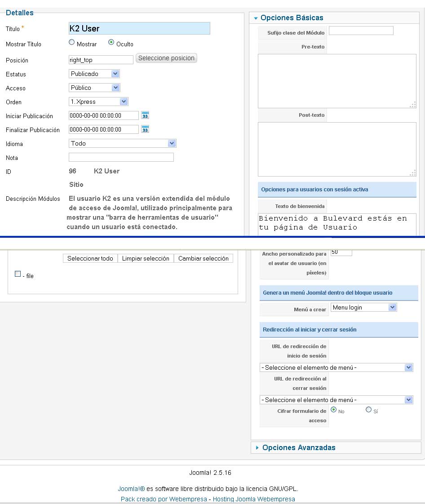The image size is (425, 504).
Task: Open login redirection menu element dropdown
Action: point(336,367)
